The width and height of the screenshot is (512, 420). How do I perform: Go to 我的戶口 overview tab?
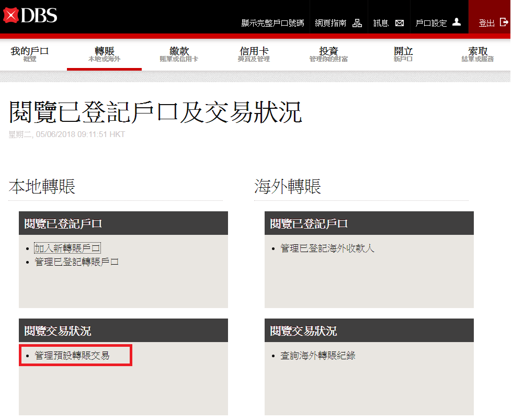(30, 54)
